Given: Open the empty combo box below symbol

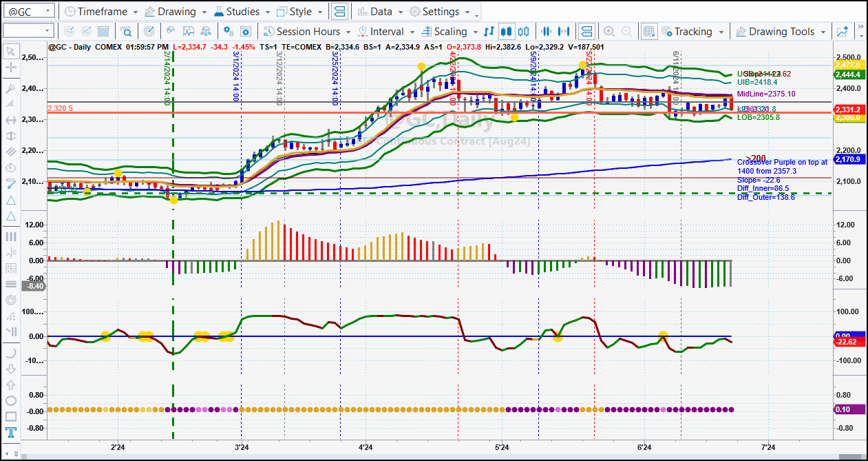Looking at the screenshot, I should coord(28,31).
